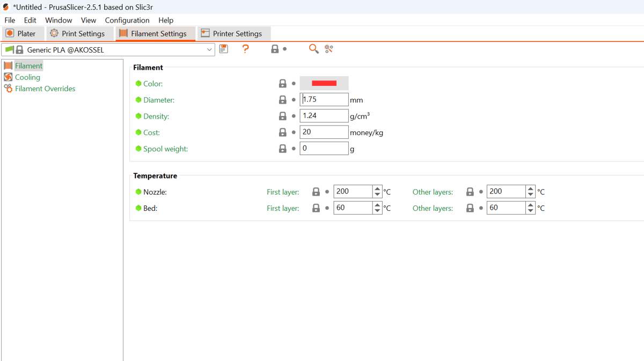Viewport: 644px width, 361px height.
Task: Click the lock icon for Spool weight
Action: pyautogui.click(x=282, y=149)
